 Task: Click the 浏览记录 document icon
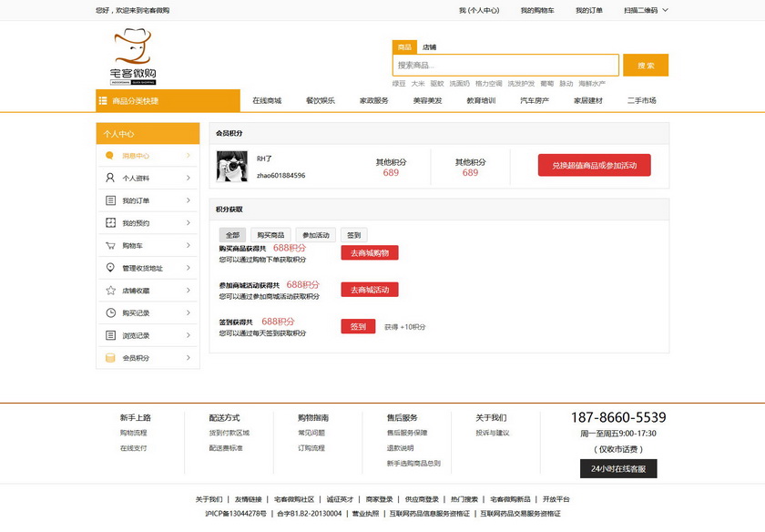[111, 335]
